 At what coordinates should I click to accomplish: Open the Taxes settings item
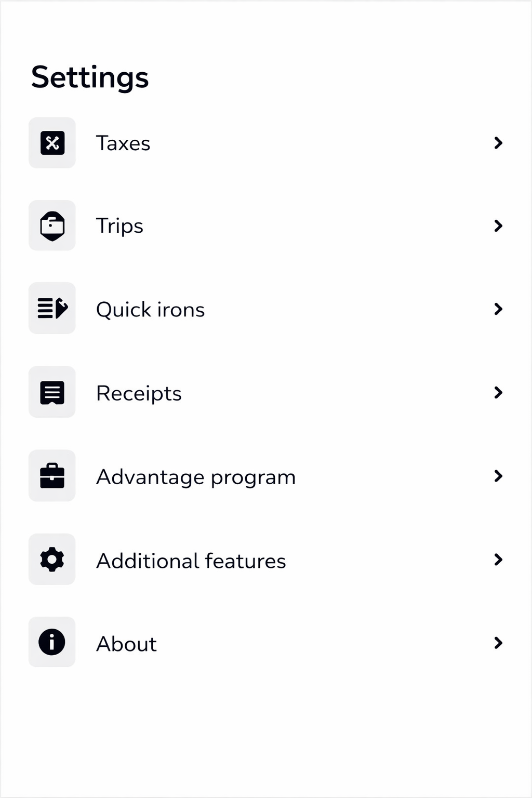click(123, 143)
